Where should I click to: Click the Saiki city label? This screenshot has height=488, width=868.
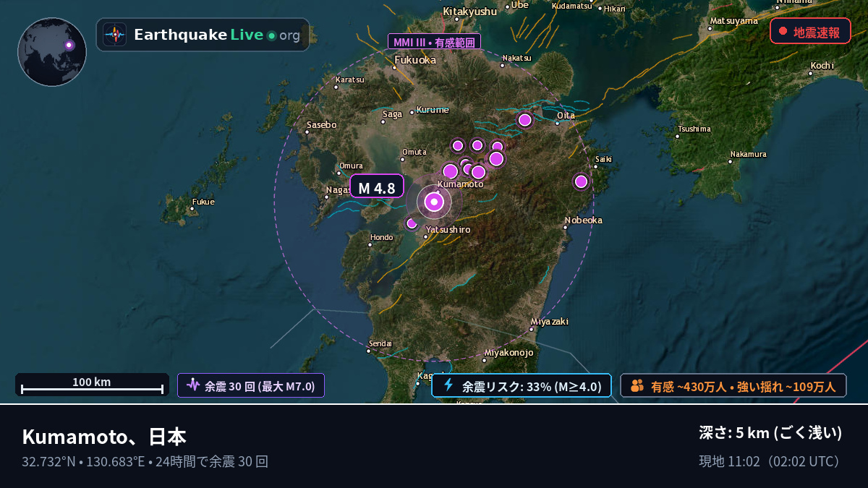tap(603, 159)
